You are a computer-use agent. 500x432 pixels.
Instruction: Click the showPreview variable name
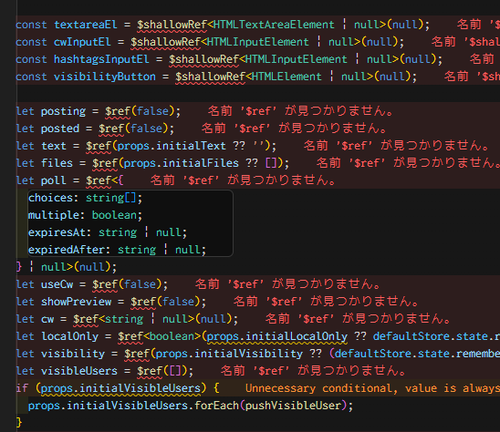pos(76,302)
